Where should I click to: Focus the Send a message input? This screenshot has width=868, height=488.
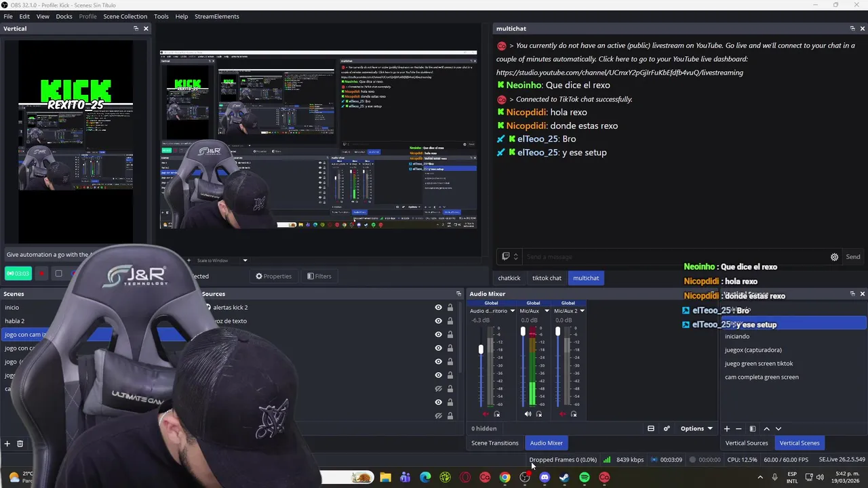[676, 257]
